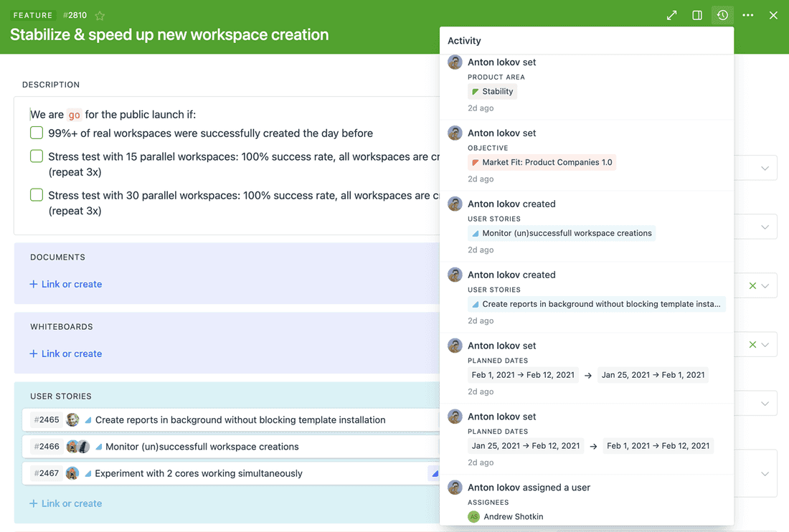
Task: Expand the bottom right-side field dropdown chevron
Action: (765, 473)
